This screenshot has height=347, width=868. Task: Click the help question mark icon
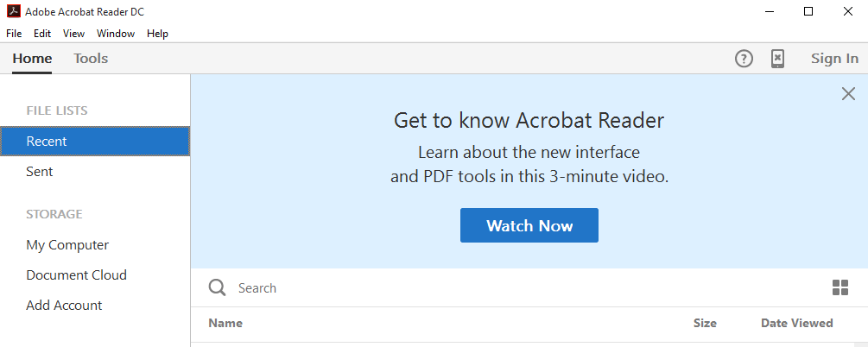744,59
